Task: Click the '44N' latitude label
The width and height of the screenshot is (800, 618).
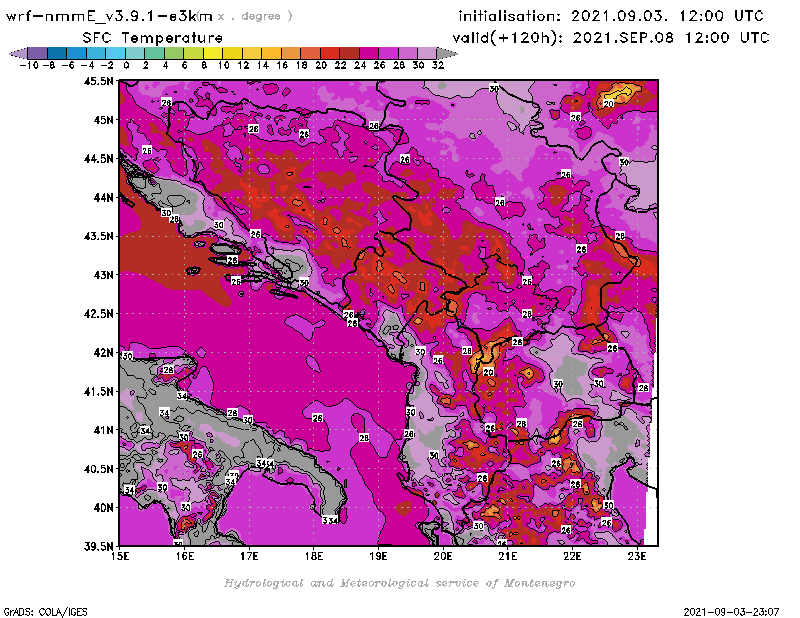Action: 103,197
